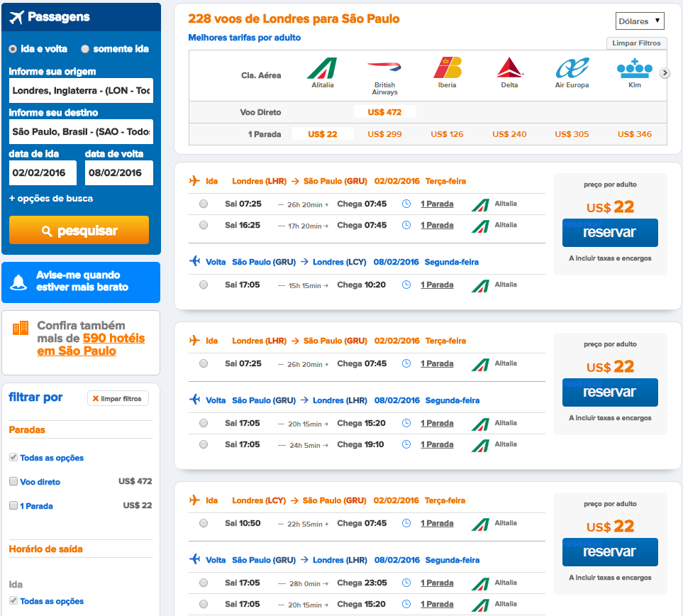Select the Delta logo in fare table
This screenshot has width=683, height=616.
(x=510, y=67)
